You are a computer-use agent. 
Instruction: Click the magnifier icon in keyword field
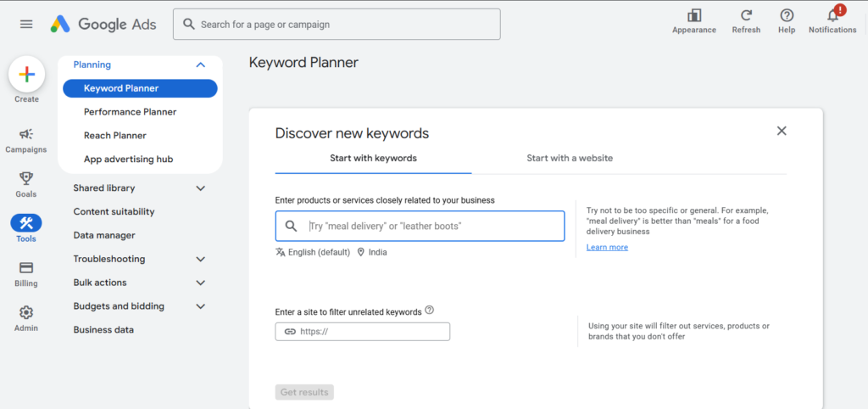click(292, 226)
